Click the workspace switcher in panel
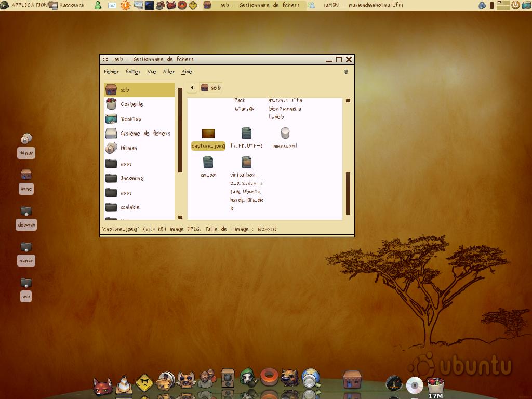The image size is (532, 399). (x=503, y=5)
